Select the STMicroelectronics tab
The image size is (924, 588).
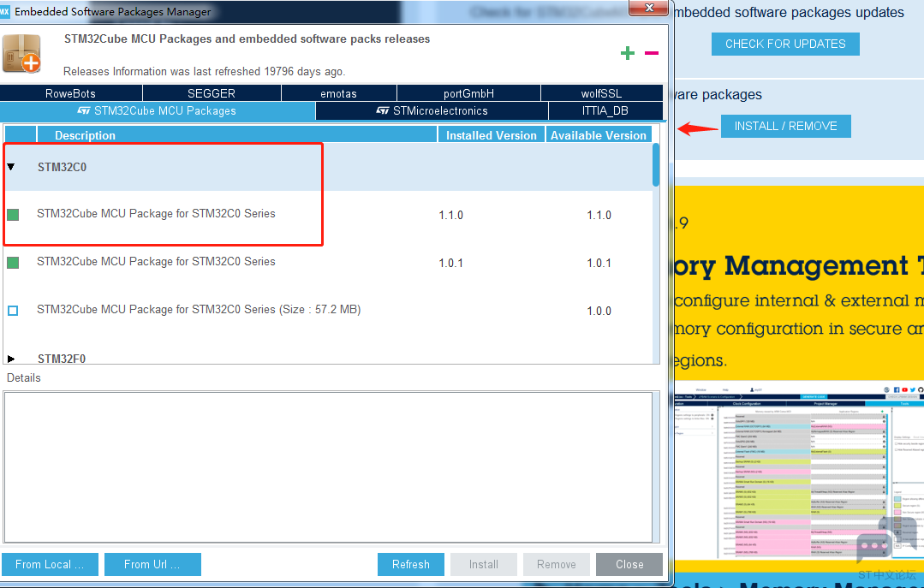coord(432,110)
